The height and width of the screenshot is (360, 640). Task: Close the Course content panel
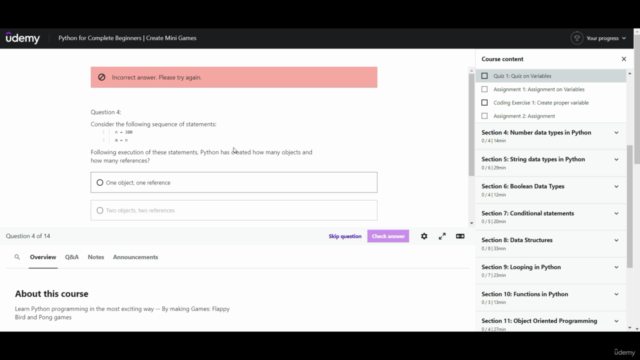click(624, 59)
